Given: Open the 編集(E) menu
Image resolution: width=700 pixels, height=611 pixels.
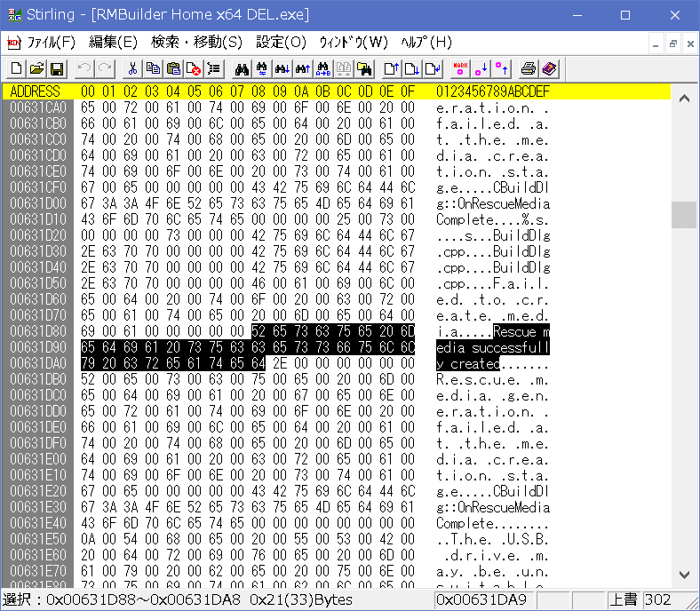Looking at the screenshot, I should point(114,43).
